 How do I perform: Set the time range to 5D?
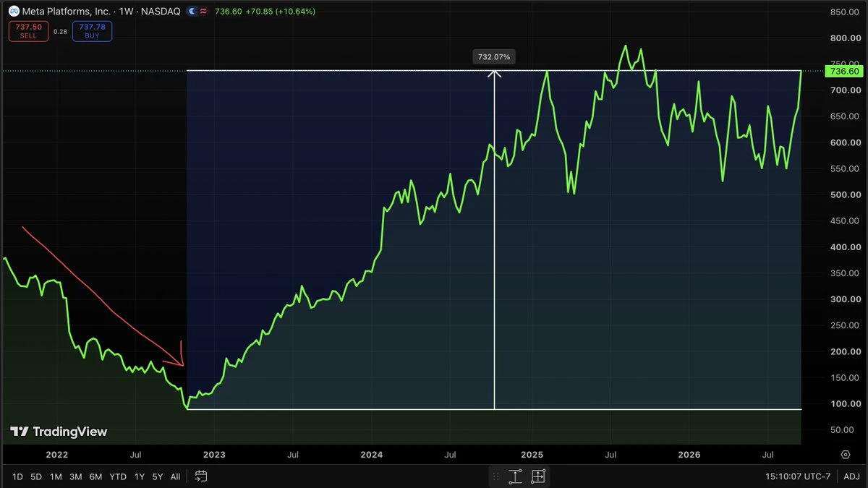[36, 476]
